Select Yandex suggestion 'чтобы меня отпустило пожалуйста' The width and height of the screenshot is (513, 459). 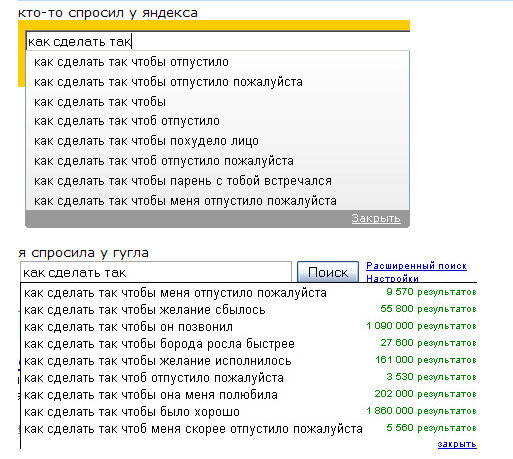point(218,201)
